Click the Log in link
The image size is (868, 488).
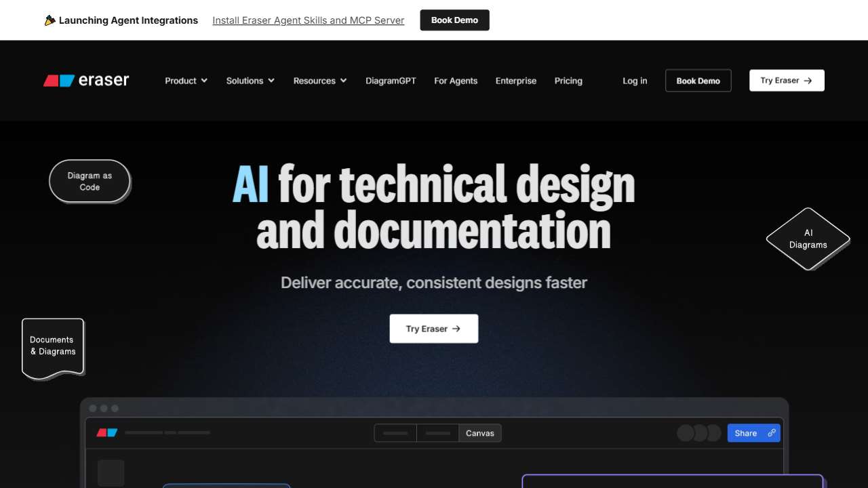click(635, 81)
